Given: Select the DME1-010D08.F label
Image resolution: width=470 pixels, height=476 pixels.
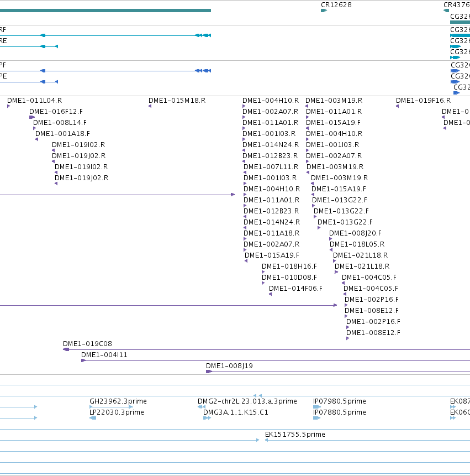Looking at the screenshot, I should coord(289,277).
